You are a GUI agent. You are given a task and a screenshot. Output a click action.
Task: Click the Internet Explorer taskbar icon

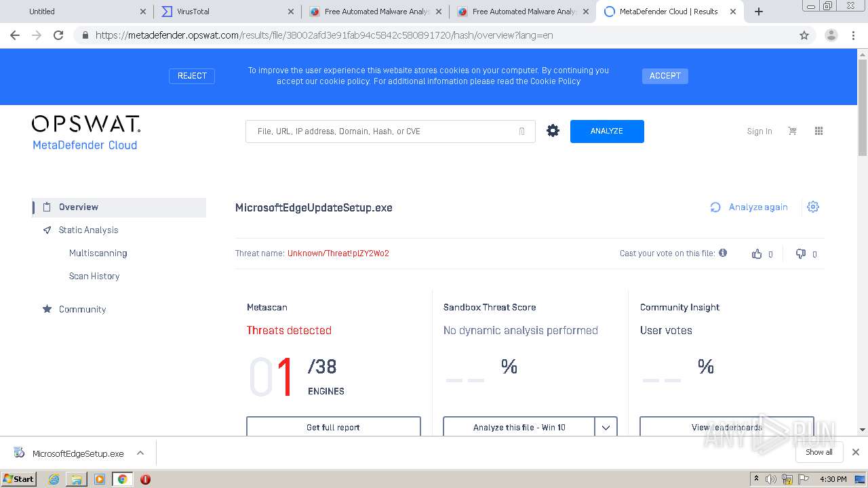coord(54,479)
